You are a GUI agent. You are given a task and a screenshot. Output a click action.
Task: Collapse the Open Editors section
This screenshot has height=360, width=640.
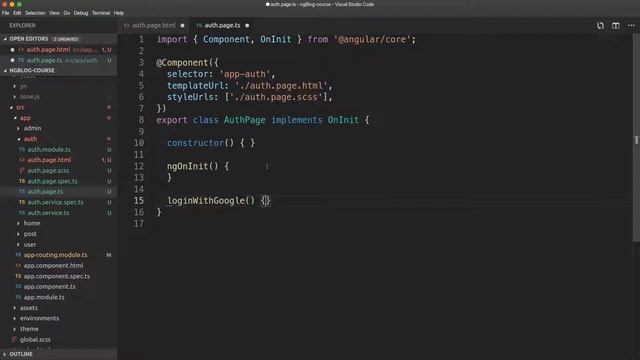coord(58,39)
